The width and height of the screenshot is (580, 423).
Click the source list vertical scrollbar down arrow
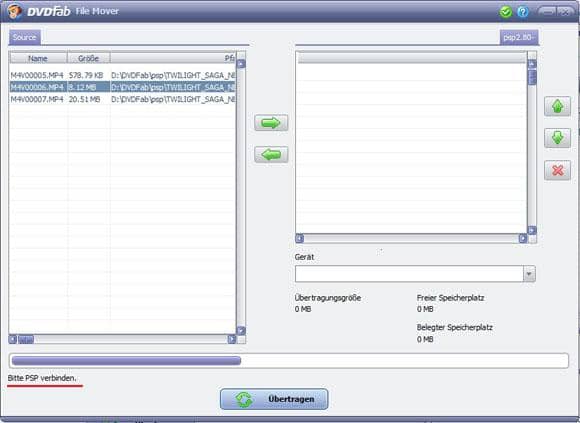coord(241,331)
